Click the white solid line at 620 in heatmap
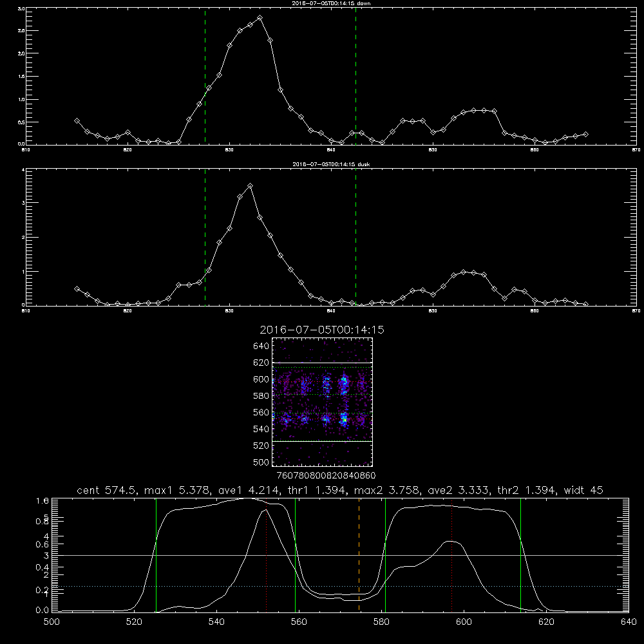The image size is (644, 644). pyautogui.click(x=323, y=363)
